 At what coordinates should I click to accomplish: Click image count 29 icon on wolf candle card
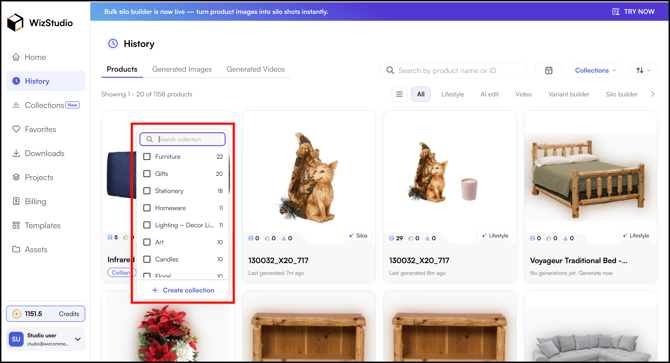pos(392,238)
